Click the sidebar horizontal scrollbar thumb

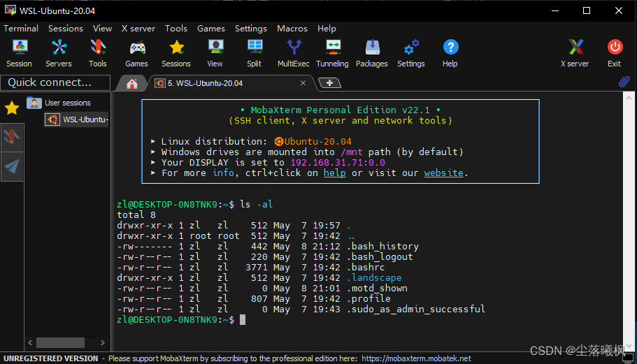pyautogui.click(x=60, y=342)
